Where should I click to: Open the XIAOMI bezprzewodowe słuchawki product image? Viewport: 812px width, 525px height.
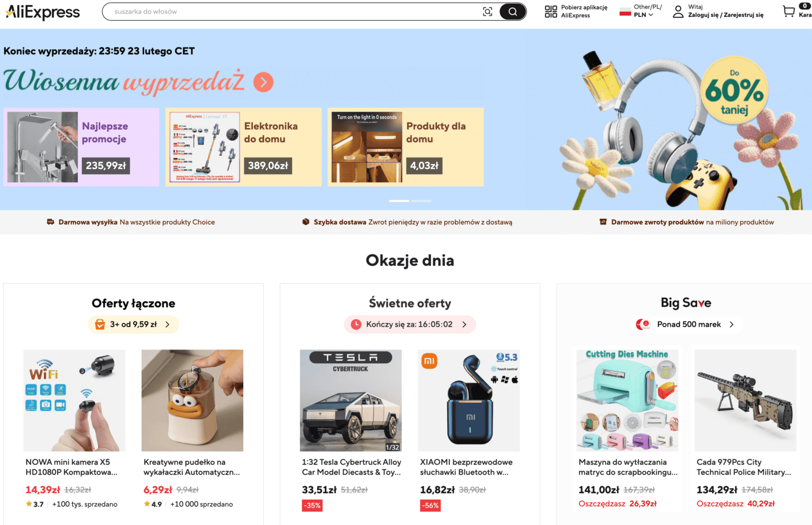point(469,400)
